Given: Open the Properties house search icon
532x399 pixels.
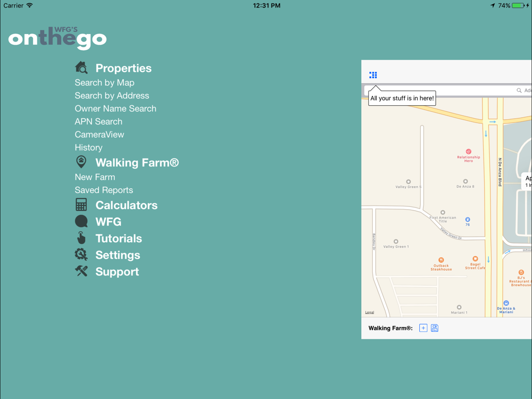Looking at the screenshot, I should click(81, 68).
